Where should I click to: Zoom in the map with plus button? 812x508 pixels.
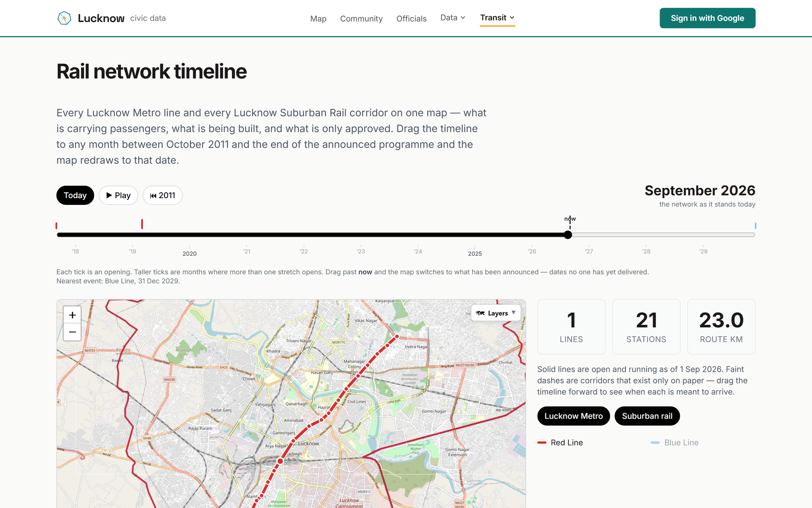pyautogui.click(x=72, y=315)
